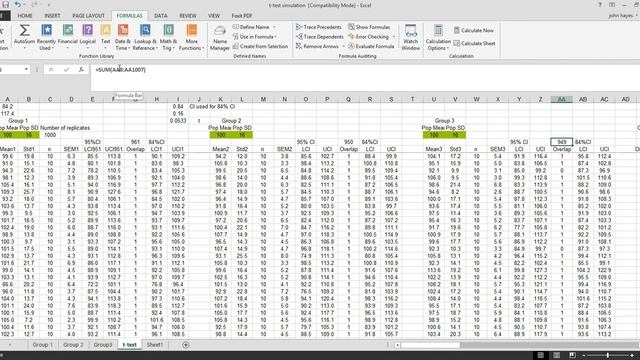Confirm the formula entry checkmark
Screen dimensions: 640x360
pos(66,70)
